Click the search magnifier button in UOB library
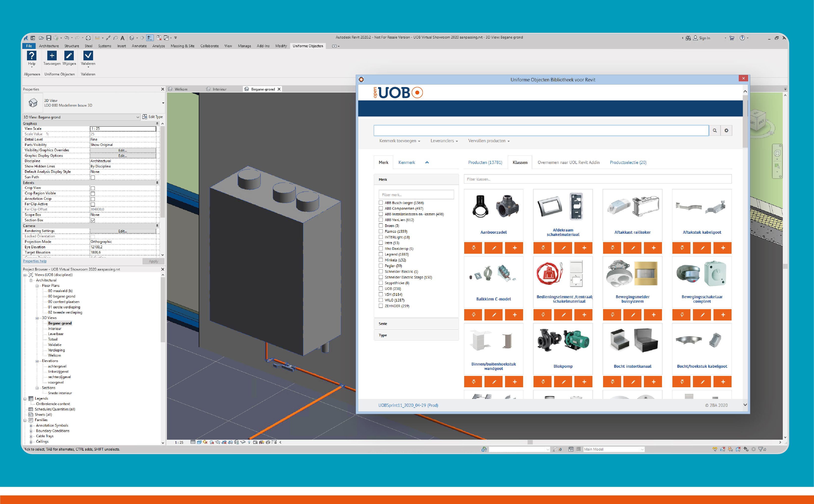Image resolution: width=814 pixels, height=504 pixels. tap(714, 131)
